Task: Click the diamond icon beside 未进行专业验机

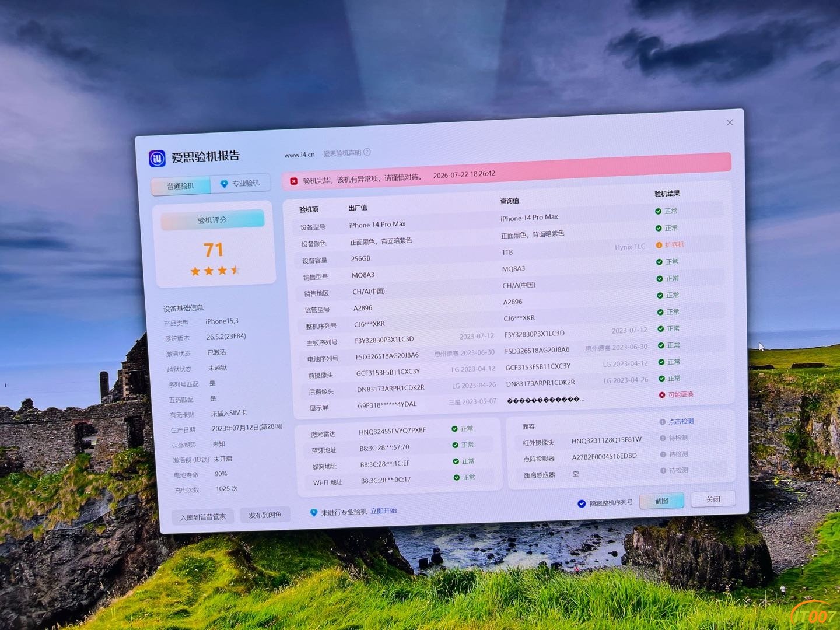Action: pyautogui.click(x=314, y=512)
